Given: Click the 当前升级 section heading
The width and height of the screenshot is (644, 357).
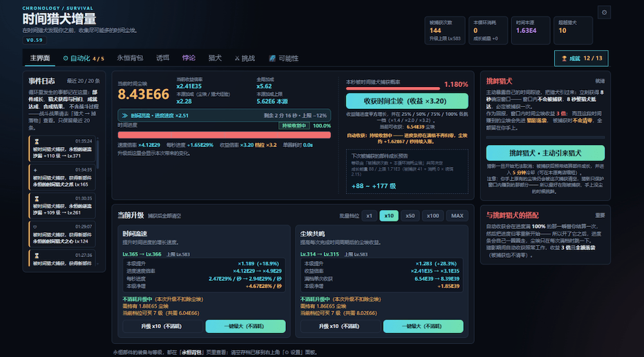Looking at the screenshot, I should [x=131, y=215].
